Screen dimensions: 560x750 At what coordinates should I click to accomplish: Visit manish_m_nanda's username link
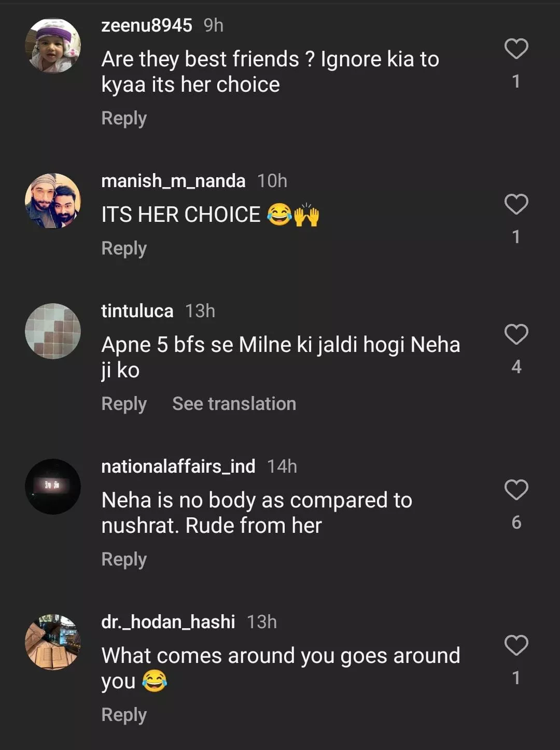[173, 181]
